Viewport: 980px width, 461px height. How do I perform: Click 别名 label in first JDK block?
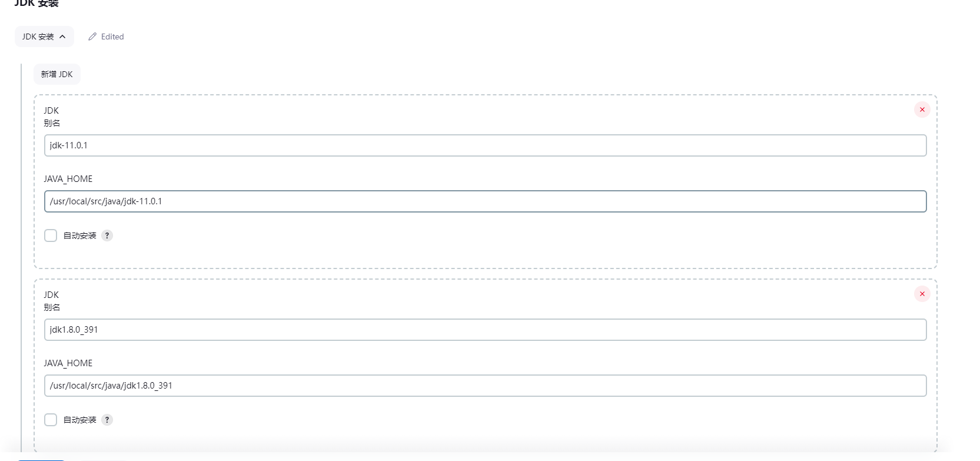[x=52, y=123]
